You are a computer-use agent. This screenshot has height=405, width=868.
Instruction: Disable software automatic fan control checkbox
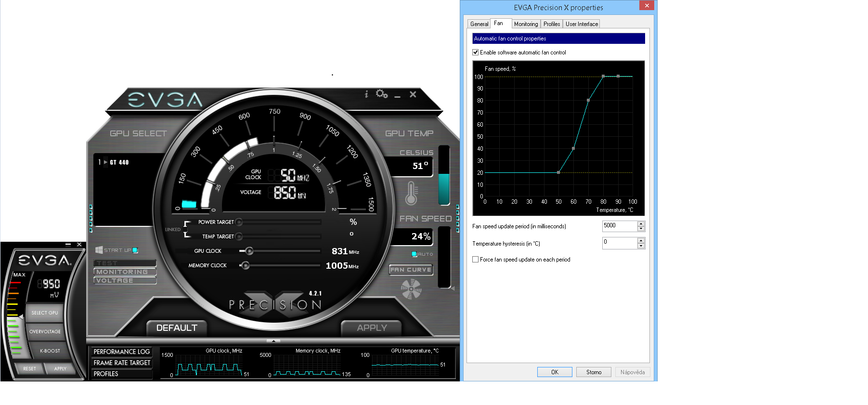(476, 52)
